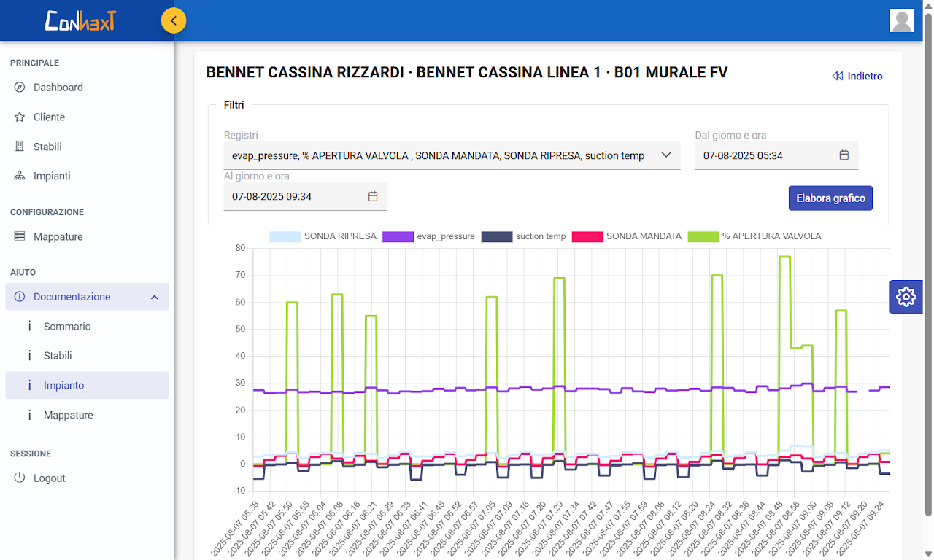Collapse the sidebar with yellow arrow button
934x560 pixels.
coord(174,20)
